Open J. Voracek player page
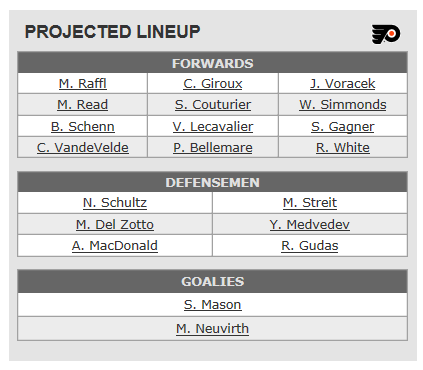Screen dimensions: 423x370 coord(343,83)
